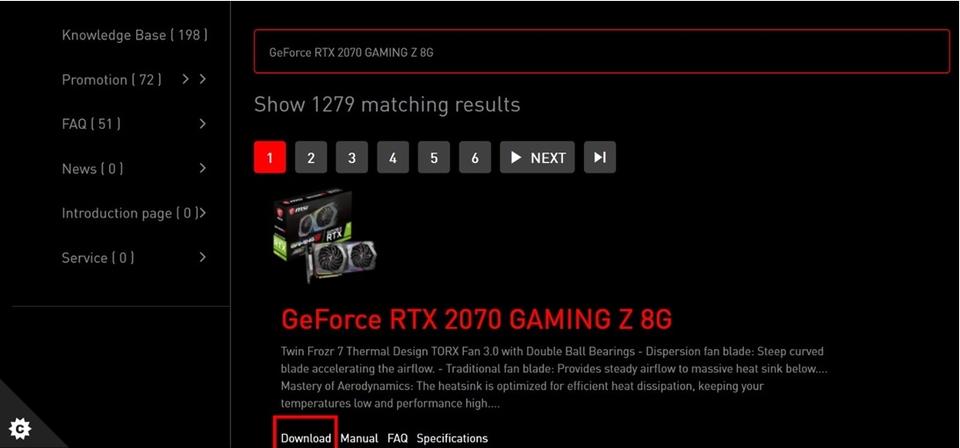The image size is (960, 448).
Task: Go to results page 2
Action: pos(311,157)
